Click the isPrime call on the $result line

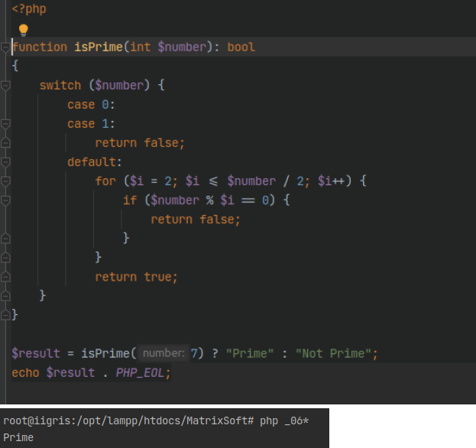[105, 353]
